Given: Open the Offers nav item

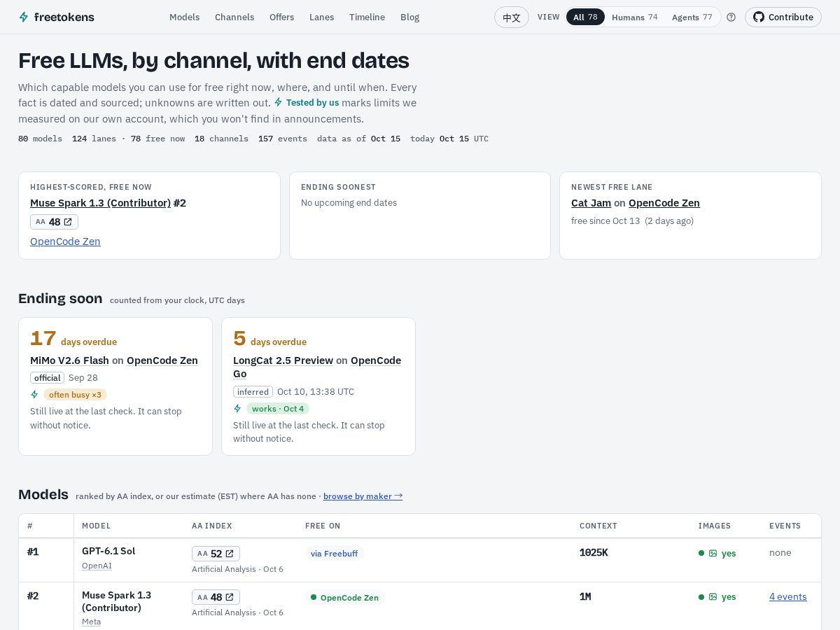Looking at the screenshot, I should click(281, 17).
